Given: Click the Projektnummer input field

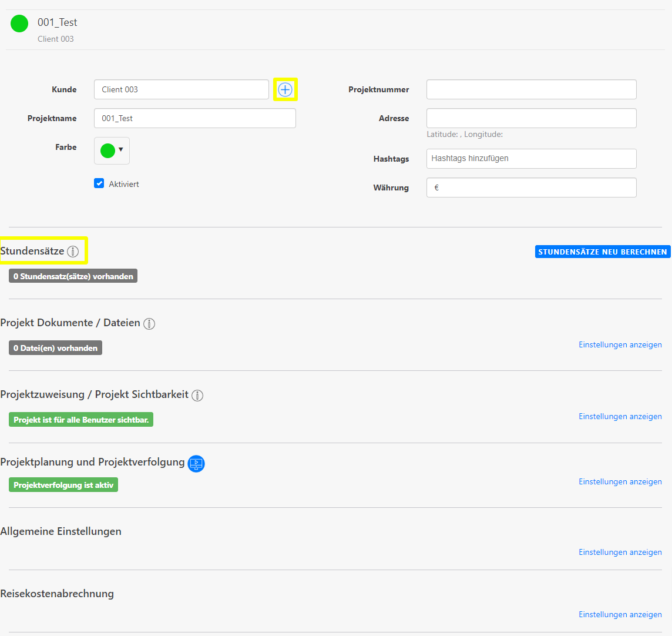Looking at the screenshot, I should point(531,89).
